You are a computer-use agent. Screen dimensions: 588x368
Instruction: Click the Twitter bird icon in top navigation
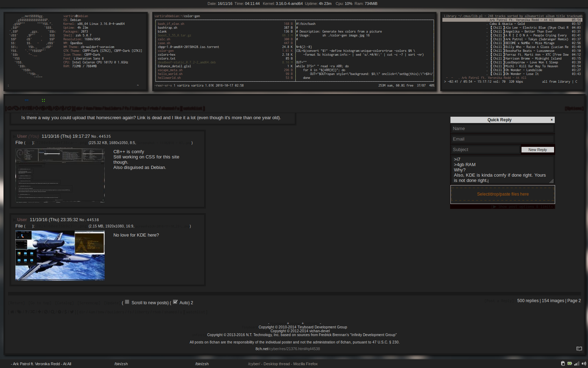tap(69, 108)
